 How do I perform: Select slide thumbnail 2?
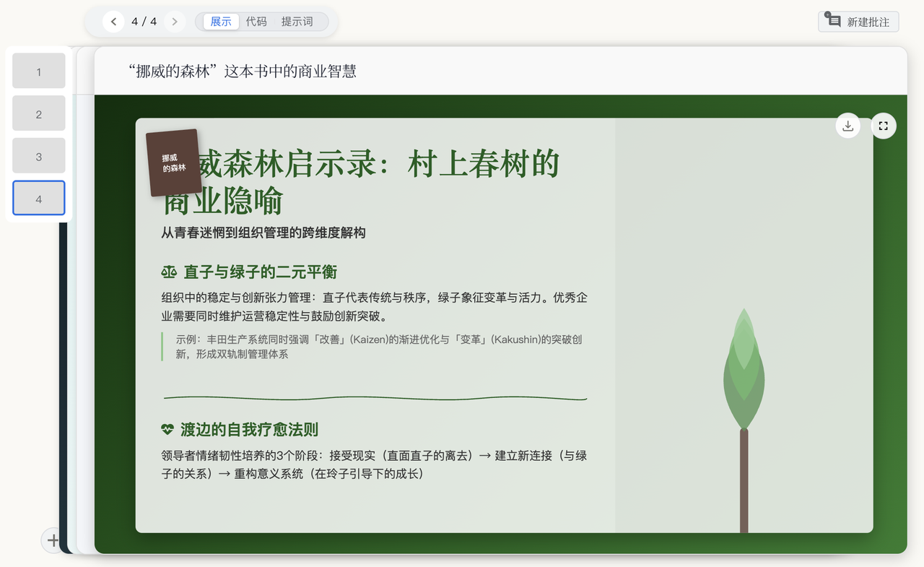39,114
